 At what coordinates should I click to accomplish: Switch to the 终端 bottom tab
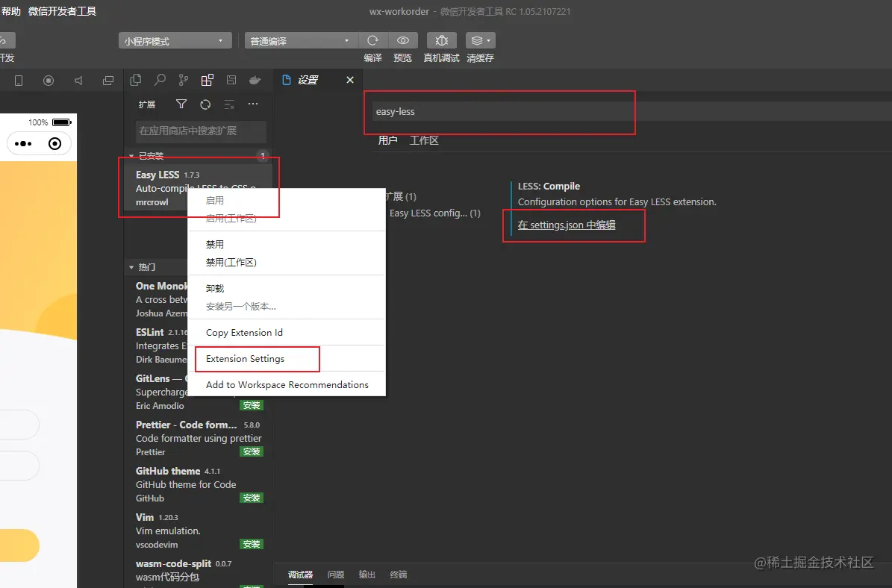pos(398,575)
